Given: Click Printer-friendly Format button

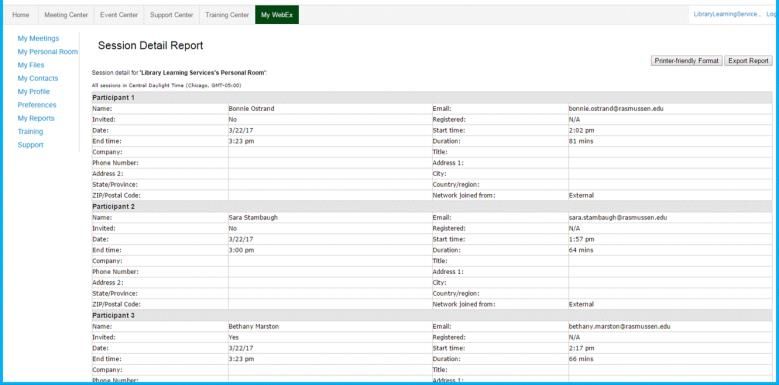Looking at the screenshot, I should (687, 61).
